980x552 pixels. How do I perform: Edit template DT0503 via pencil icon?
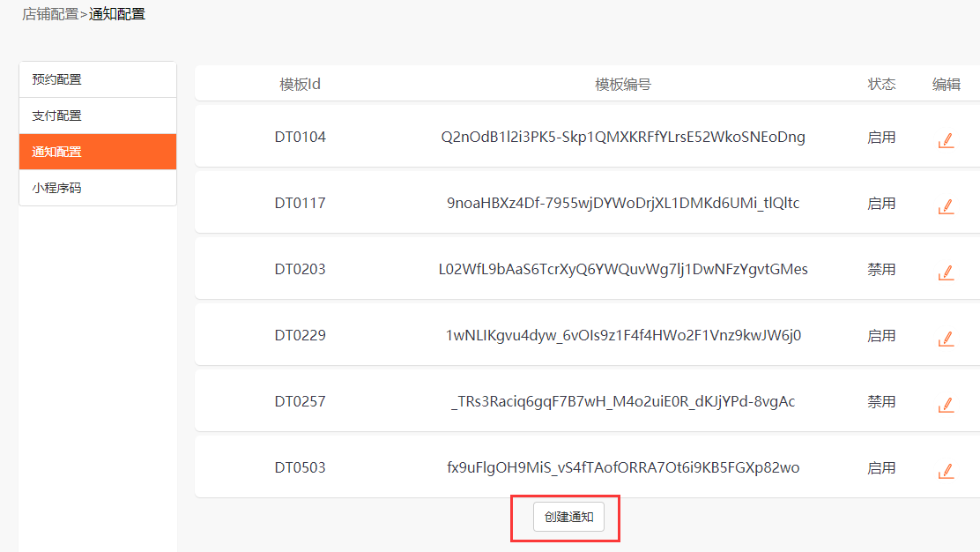946,471
